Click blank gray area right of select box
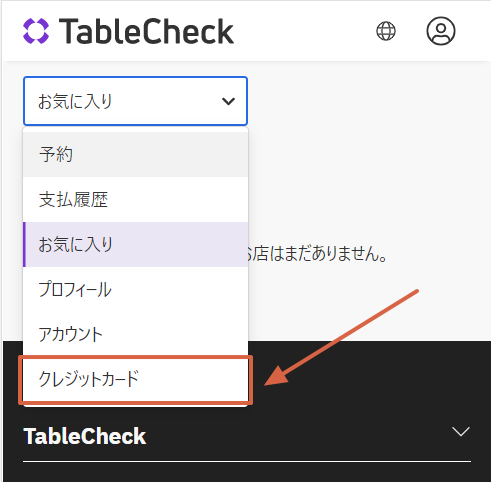Screen dimensions: 491x482 tap(367, 101)
